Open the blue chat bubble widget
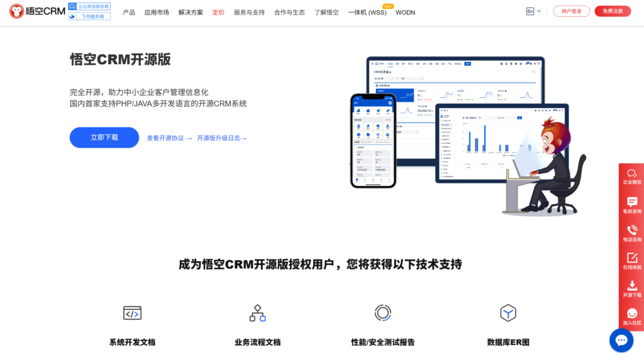Image resolution: width=644 pixels, height=353 pixels. click(621, 340)
